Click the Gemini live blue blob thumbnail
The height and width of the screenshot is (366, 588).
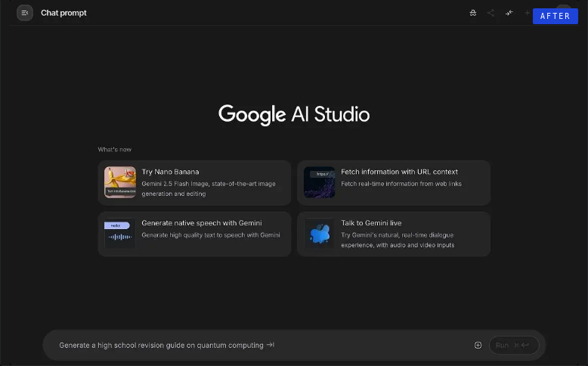point(320,234)
